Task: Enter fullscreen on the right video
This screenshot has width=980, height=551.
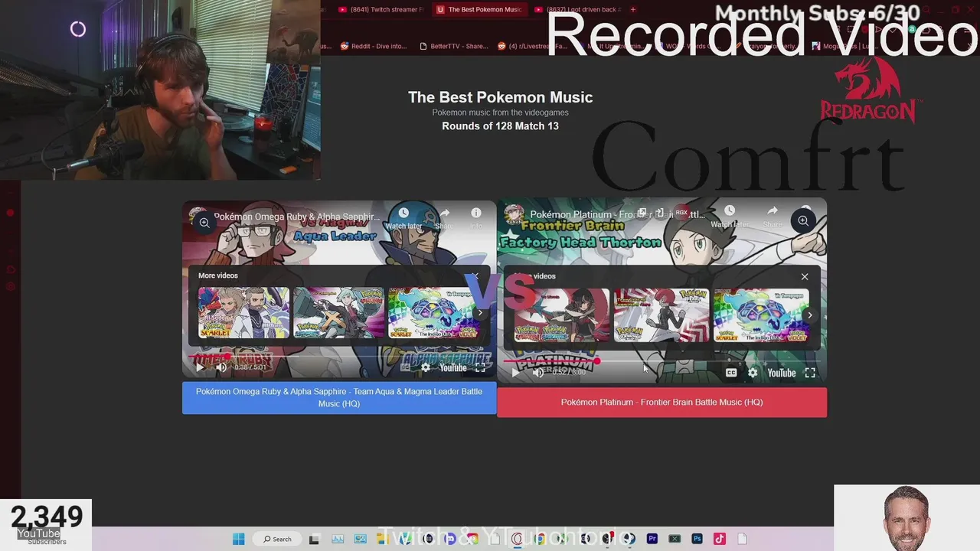Action: coord(810,373)
